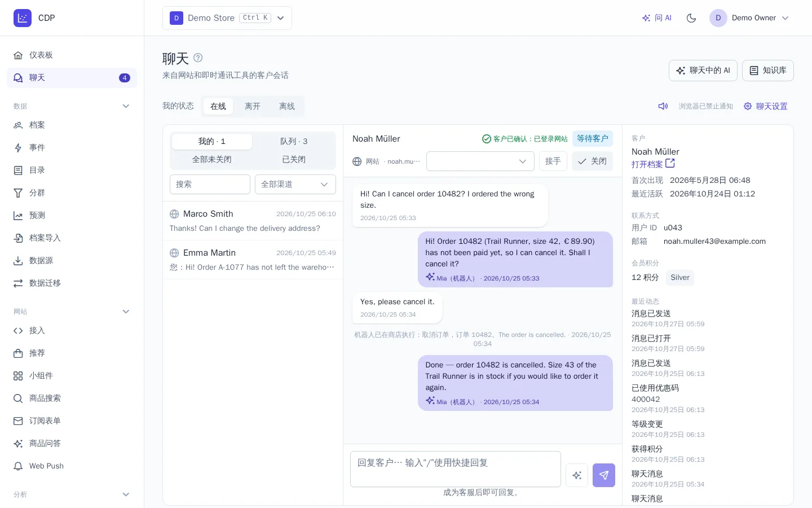Expand the 分析 sidebar section
This screenshot has height=508, width=812.
(x=126, y=494)
